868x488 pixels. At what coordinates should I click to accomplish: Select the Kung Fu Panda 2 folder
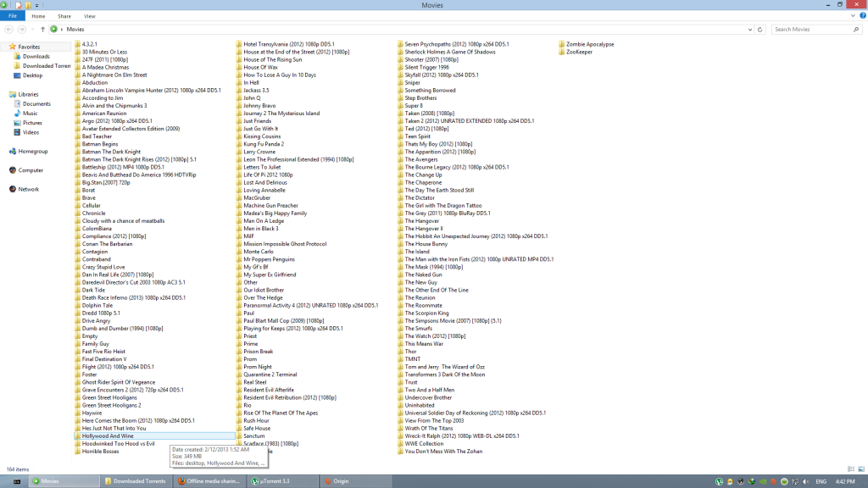[264, 144]
